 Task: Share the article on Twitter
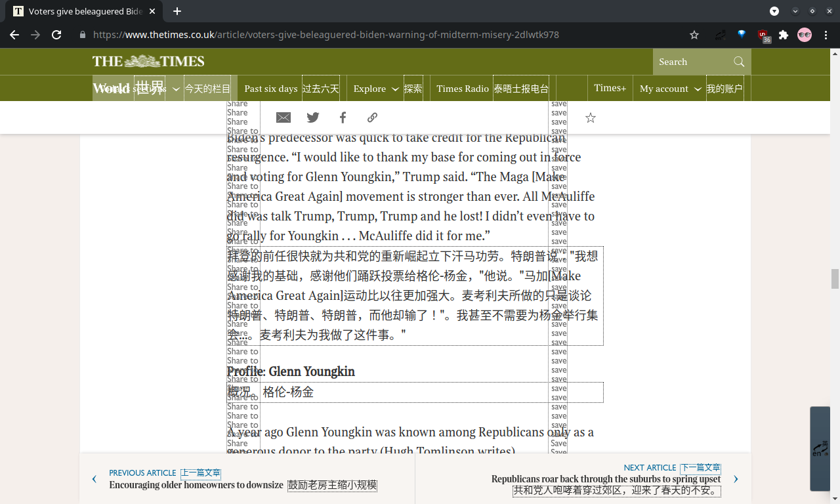(313, 117)
